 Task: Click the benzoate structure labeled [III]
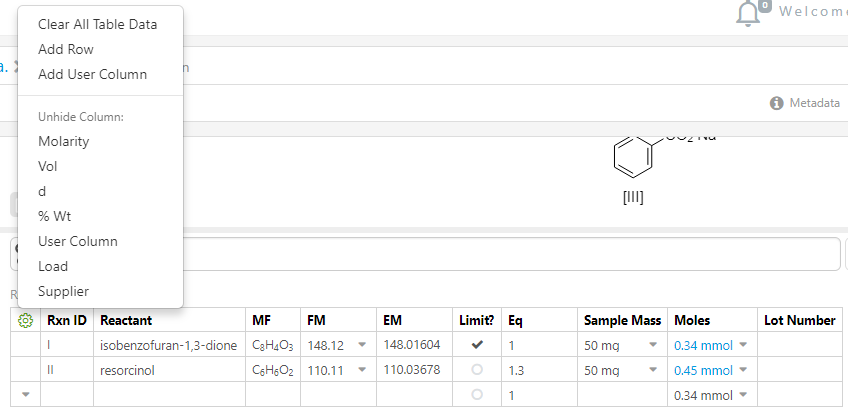tap(632, 160)
